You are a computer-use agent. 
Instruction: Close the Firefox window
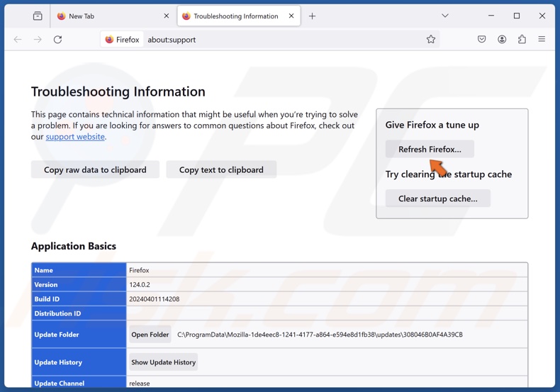point(542,16)
